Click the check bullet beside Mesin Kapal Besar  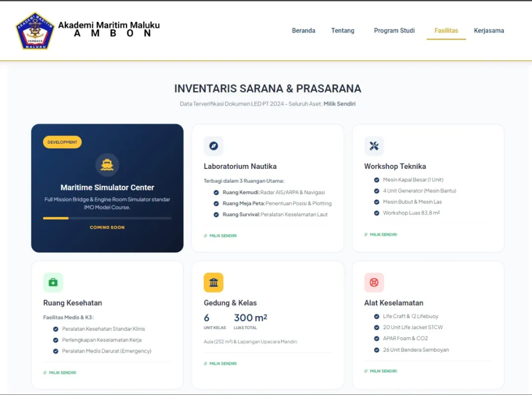(x=377, y=180)
